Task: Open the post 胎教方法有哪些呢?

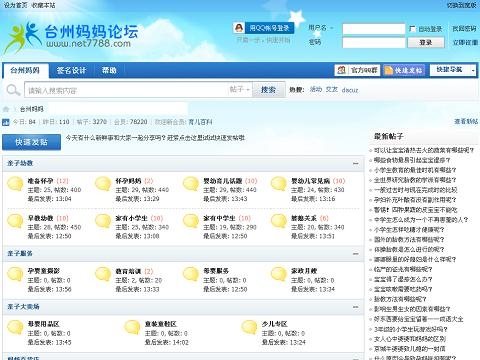Action: (400, 299)
